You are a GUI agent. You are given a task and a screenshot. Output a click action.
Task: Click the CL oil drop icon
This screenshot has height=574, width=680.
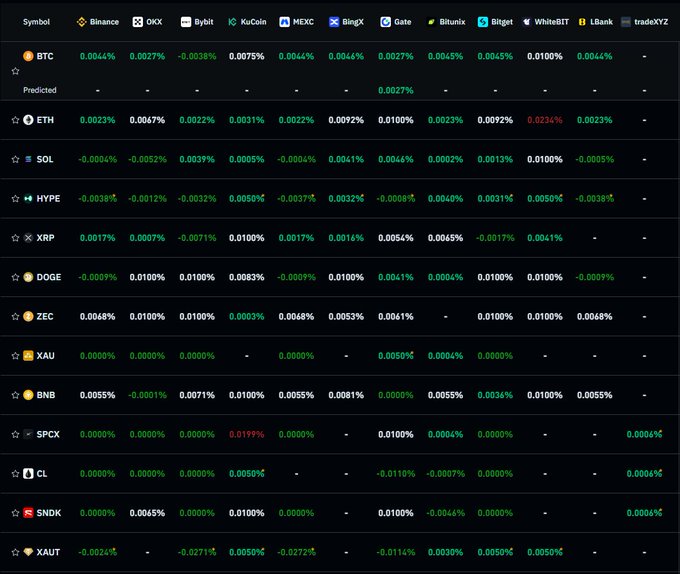(28, 473)
